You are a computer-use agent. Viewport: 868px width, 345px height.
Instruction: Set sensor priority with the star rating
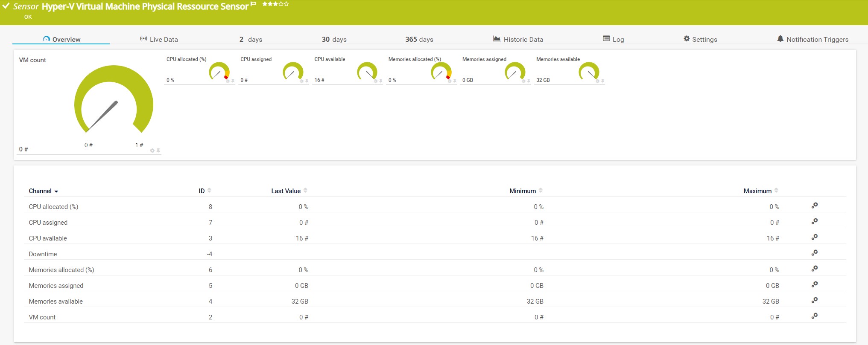(275, 4)
